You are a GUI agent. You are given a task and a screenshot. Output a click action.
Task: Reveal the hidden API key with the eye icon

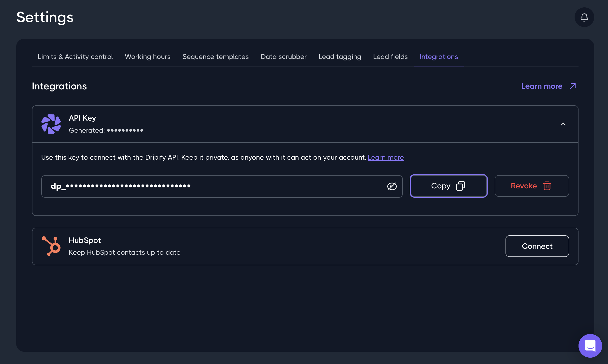click(392, 186)
